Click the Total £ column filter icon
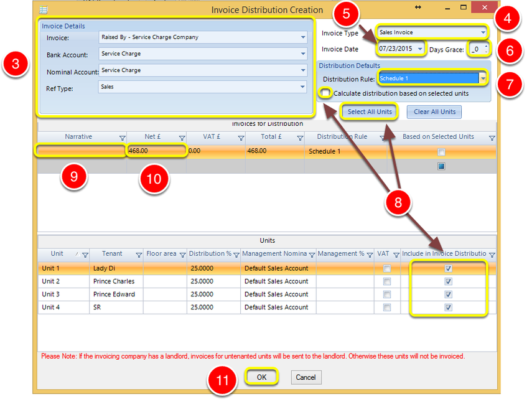This screenshot has width=532, height=404. (301, 138)
